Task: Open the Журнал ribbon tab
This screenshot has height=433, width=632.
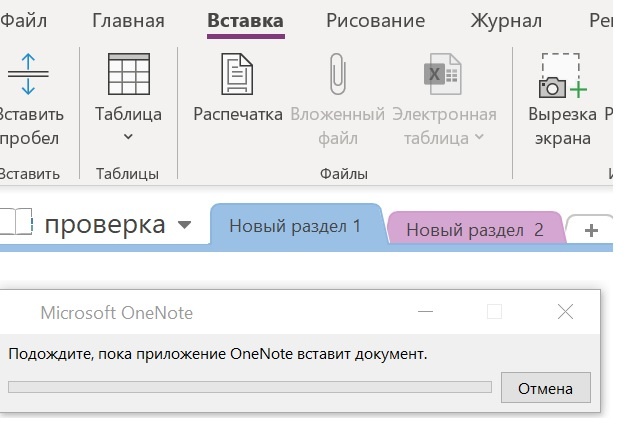Action: point(506,21)
